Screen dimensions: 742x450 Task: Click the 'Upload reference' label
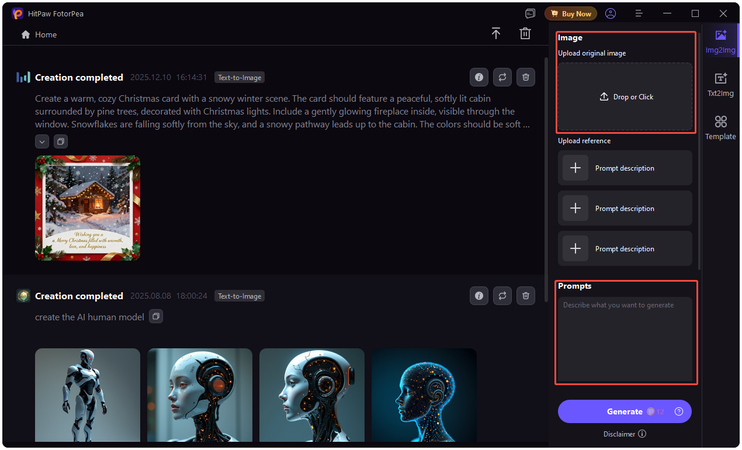[x=584, y=141]
